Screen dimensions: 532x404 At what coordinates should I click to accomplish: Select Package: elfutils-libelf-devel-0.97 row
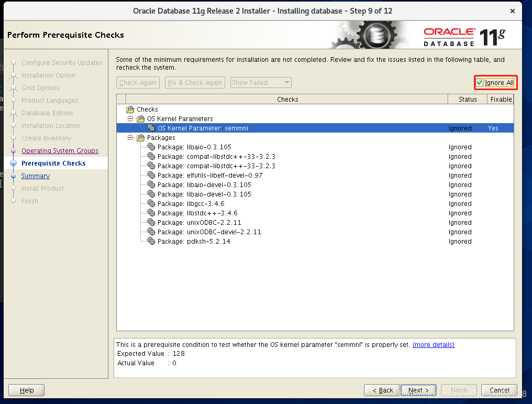click(315, 175)
